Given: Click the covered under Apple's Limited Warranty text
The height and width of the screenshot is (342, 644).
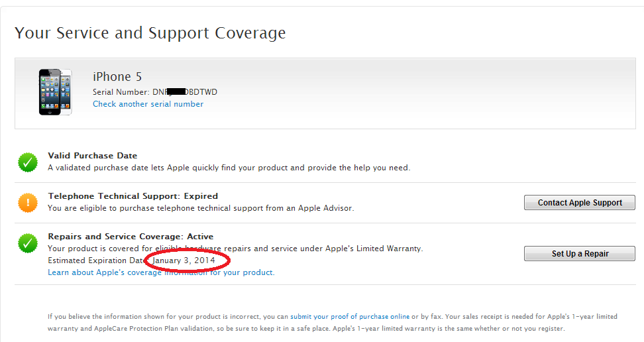Looking at the screenshot, I should [235, 249].
